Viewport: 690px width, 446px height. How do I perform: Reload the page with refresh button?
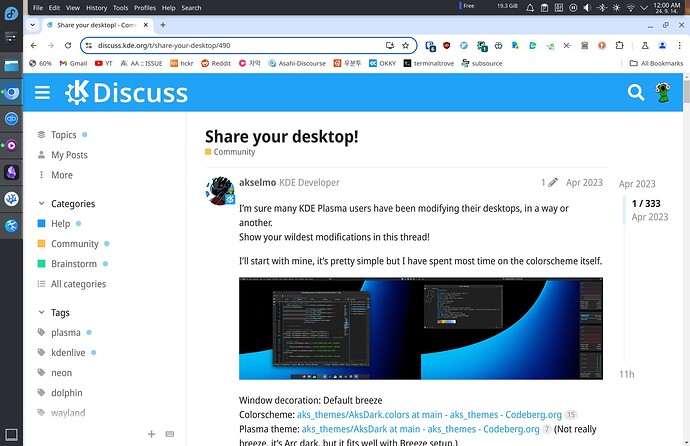coord(68,45)
